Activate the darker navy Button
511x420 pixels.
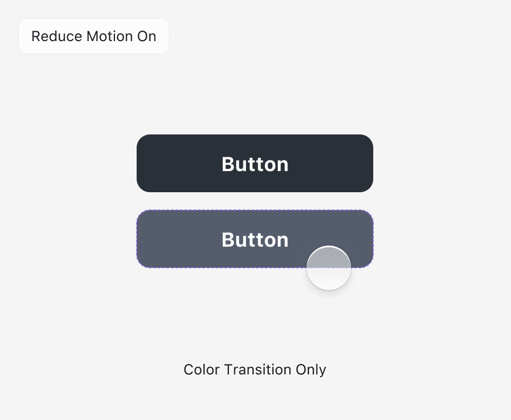pyautogui.click(x=255, y=163)
